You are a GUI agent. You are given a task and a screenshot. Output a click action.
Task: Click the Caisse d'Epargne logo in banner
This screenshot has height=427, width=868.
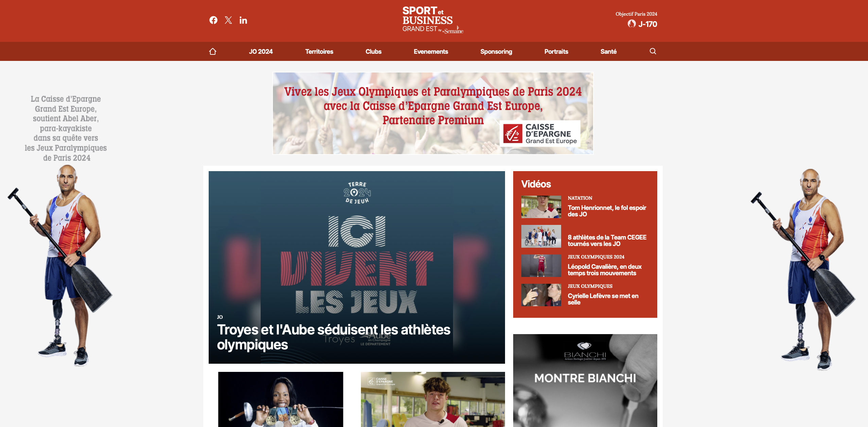(x=540, y=134)
